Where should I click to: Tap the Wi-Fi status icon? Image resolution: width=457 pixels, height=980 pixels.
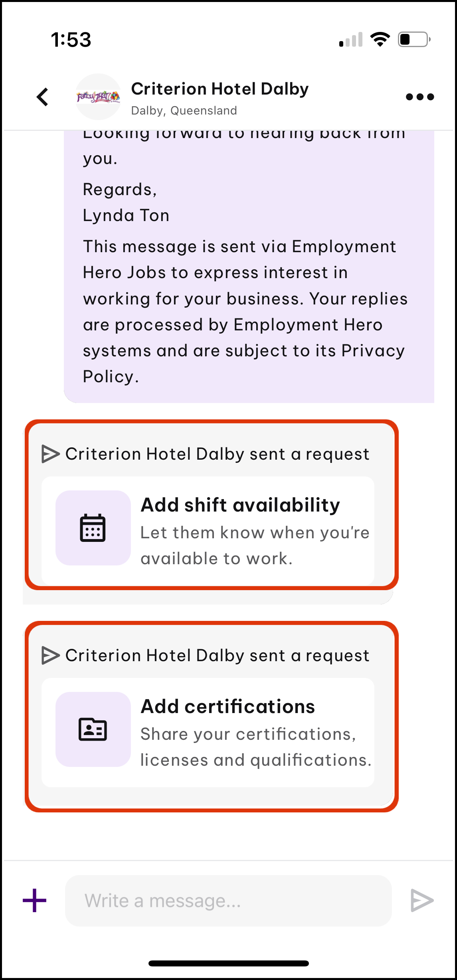[380, 40]
